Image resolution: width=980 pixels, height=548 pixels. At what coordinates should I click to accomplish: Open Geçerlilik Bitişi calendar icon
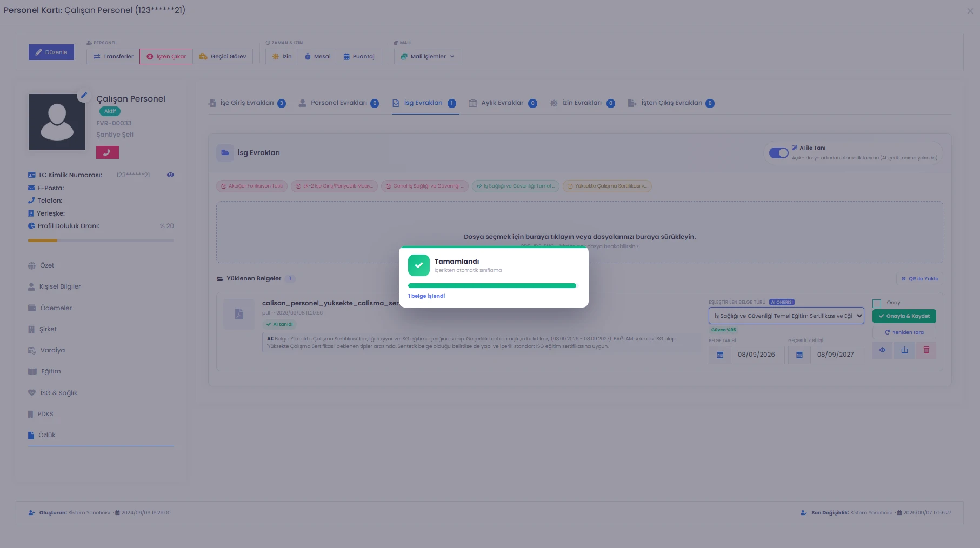pos(799,355)
